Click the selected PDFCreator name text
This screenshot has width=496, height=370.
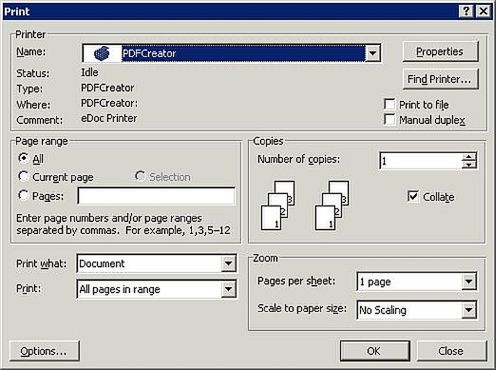pos(149,53)
